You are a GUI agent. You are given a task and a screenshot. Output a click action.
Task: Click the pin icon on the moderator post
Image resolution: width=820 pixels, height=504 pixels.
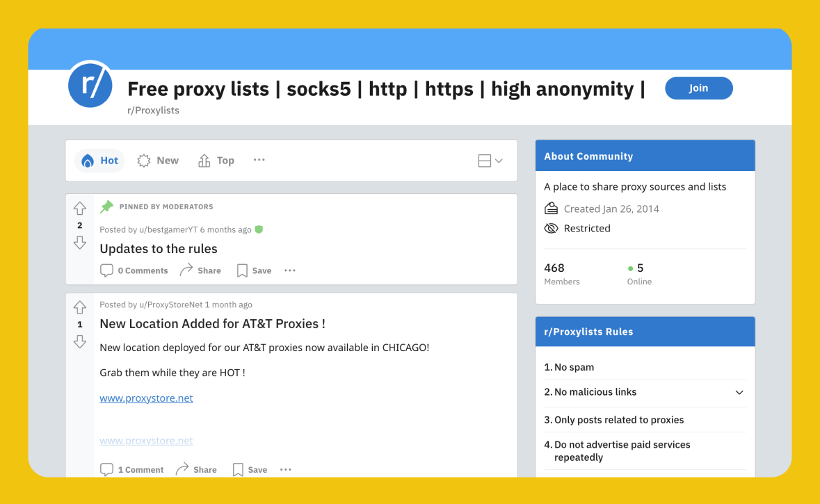(106, 206)
